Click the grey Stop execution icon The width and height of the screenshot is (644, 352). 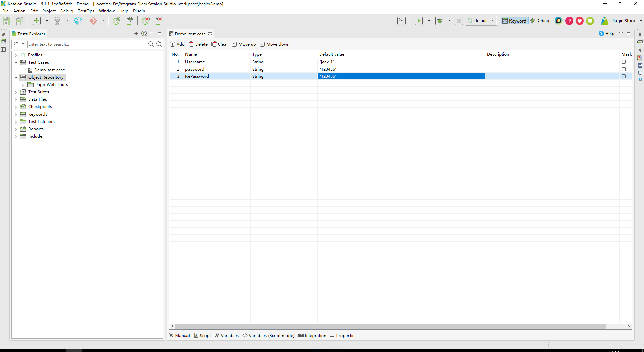click(459, 21)
